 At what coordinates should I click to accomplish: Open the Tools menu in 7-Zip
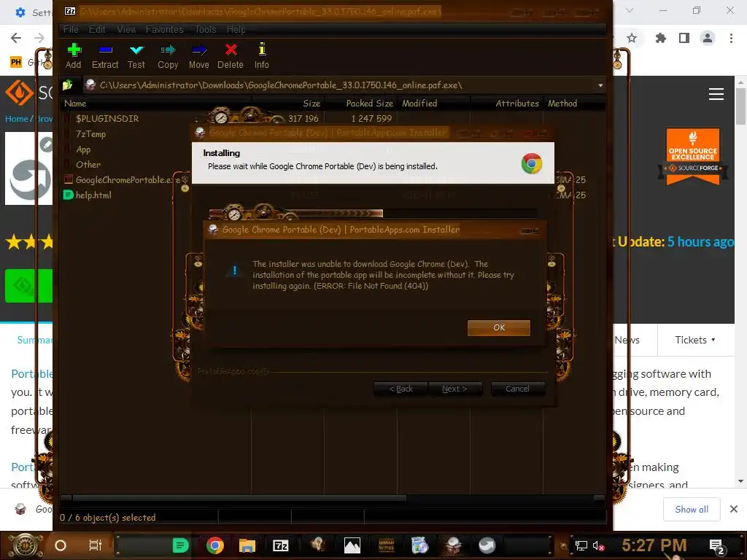click(205, 29)
